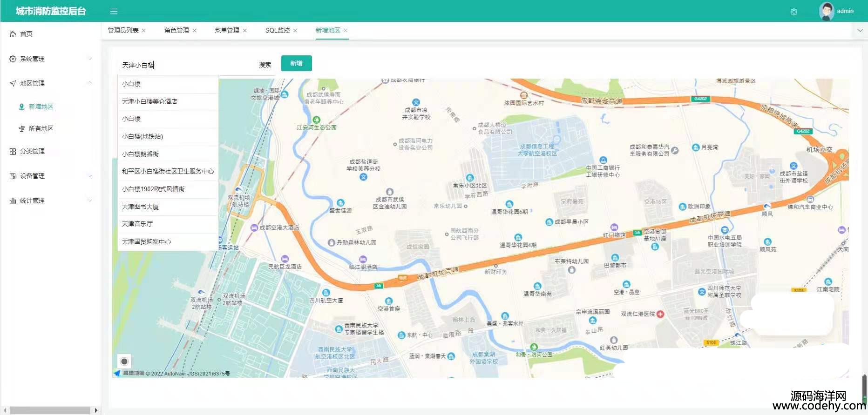Switch to the SQL监控 tab
Image resolution: width=868 pixels, height=415 pixels.
click(x=278, y=30)
